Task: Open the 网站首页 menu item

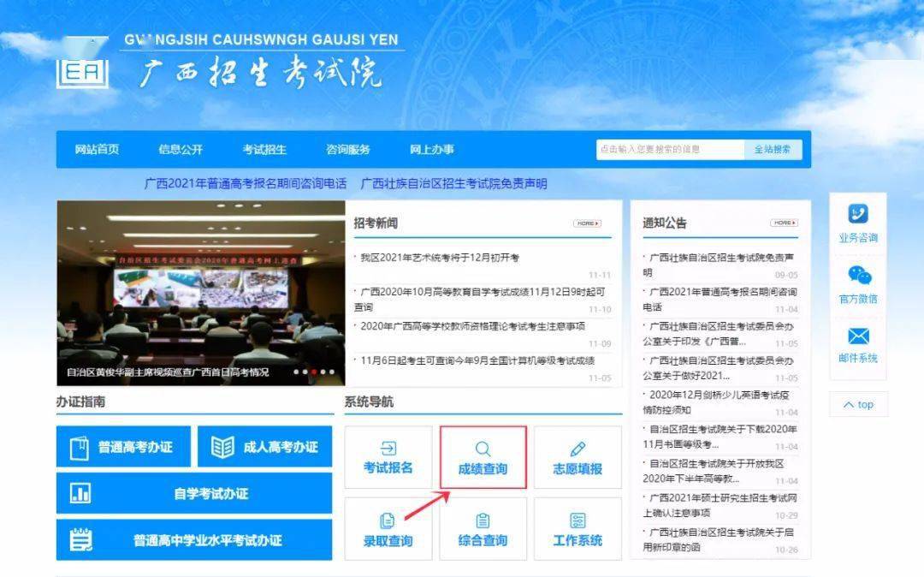Action: (x=97, y=149)
